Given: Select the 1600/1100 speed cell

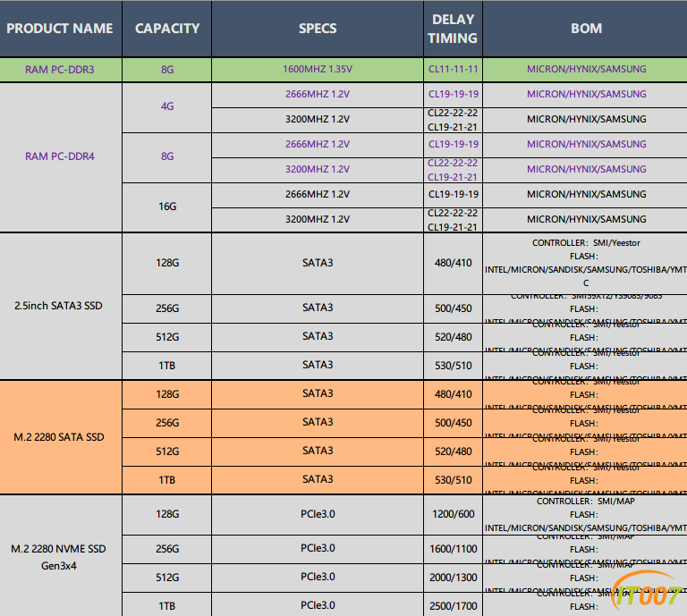Looking at the screenshot, I should point(453,549).
